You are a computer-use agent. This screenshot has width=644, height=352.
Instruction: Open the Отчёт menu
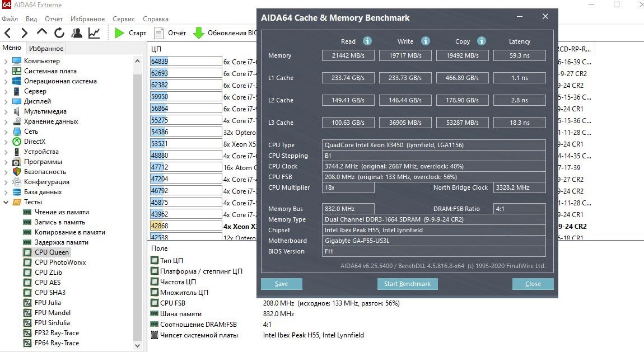(x=54, y=19)
